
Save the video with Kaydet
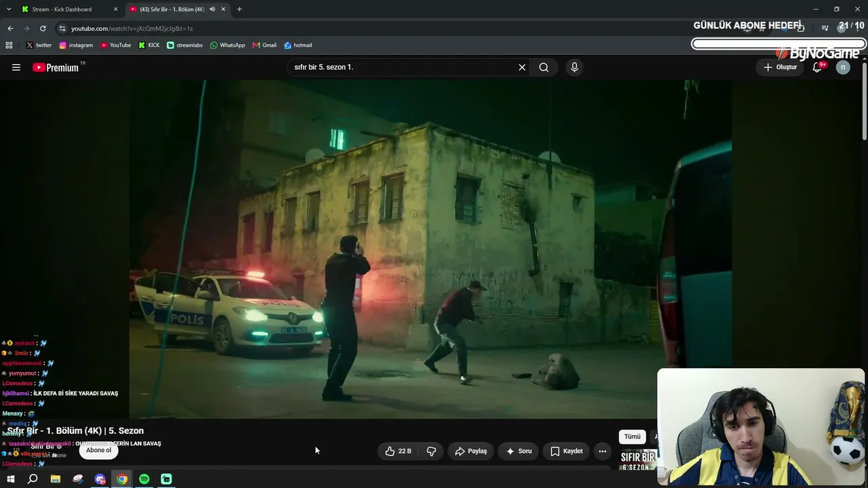click(x=567, y=451)
